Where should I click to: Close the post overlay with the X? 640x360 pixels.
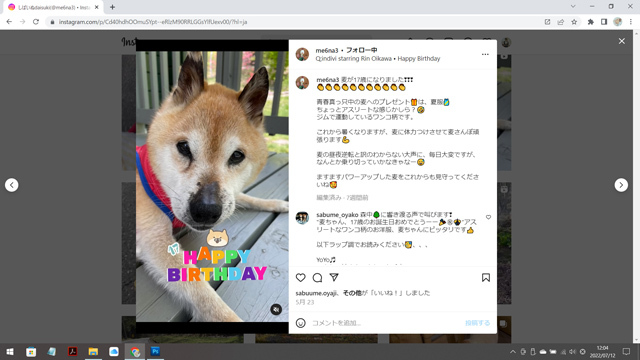click(x=622, y=41)
